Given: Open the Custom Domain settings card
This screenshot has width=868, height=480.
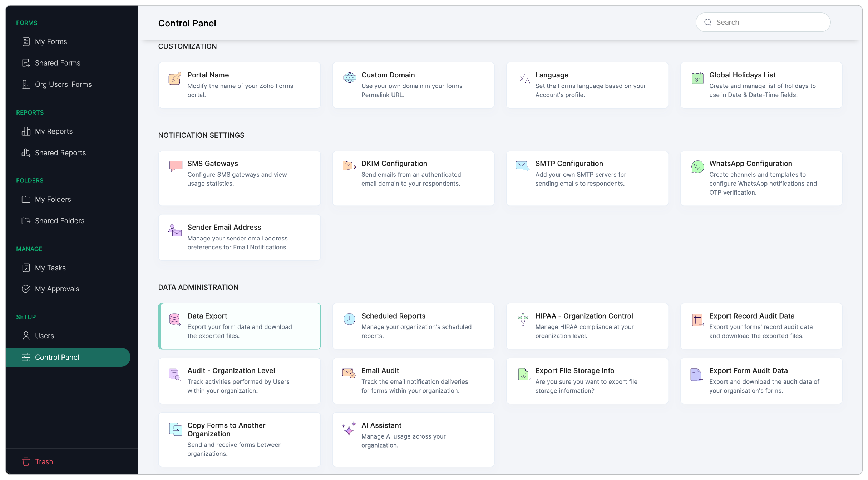Looking at the screenshot, I should click(413, 85).
